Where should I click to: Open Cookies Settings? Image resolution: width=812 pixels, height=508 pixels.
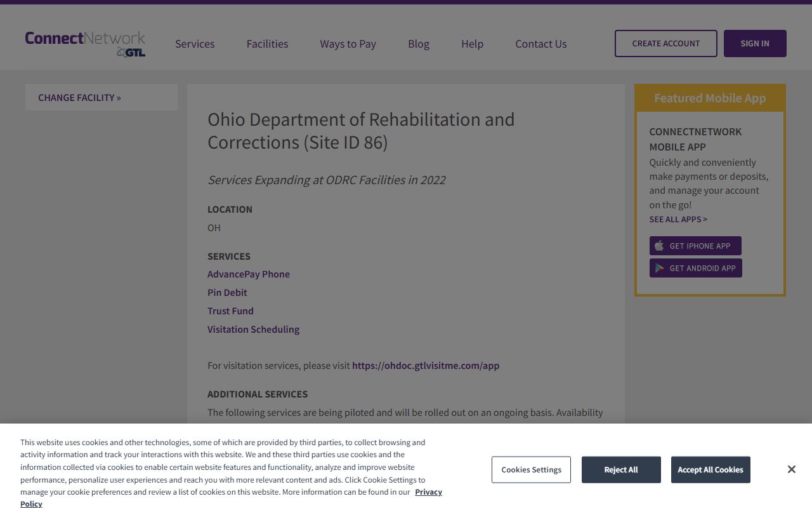pos(531,469)
